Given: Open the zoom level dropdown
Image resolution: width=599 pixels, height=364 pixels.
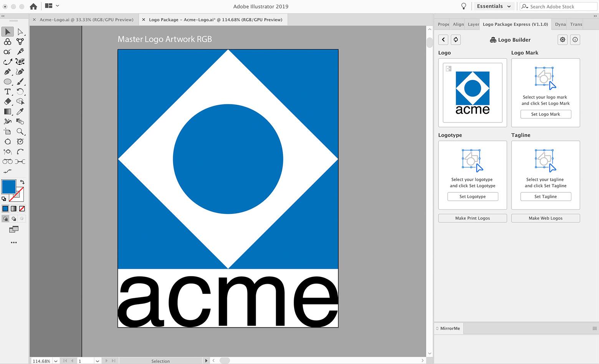Looking at the screenshot, I should click(x=56, y=361).
